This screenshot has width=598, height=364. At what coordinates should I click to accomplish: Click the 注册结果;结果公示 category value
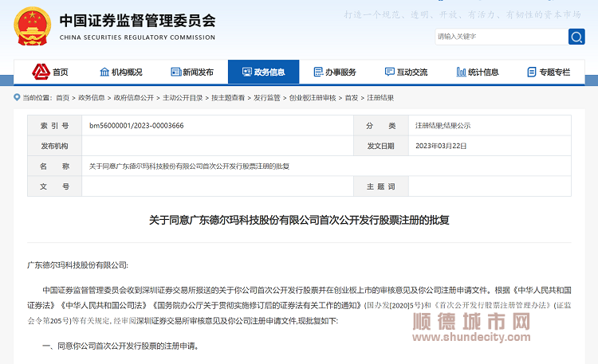(x=443, y=125)
